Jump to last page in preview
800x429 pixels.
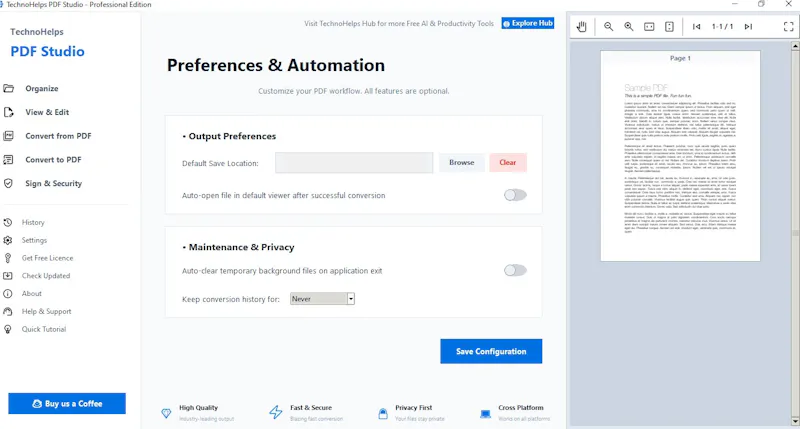(748, 27)
